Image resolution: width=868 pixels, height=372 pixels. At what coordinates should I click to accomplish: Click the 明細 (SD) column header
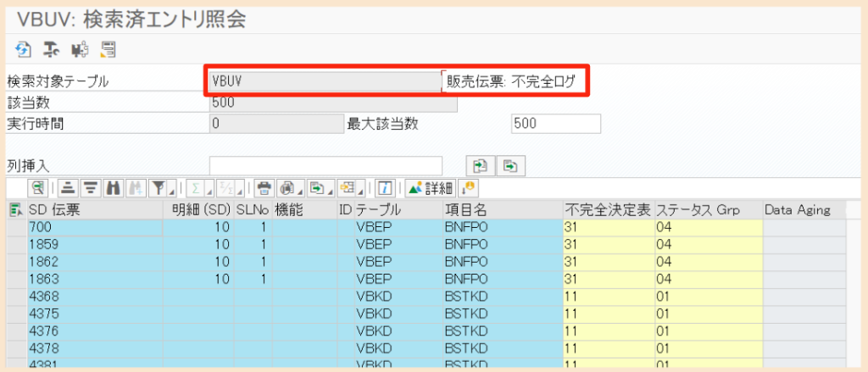coord(198,210)
